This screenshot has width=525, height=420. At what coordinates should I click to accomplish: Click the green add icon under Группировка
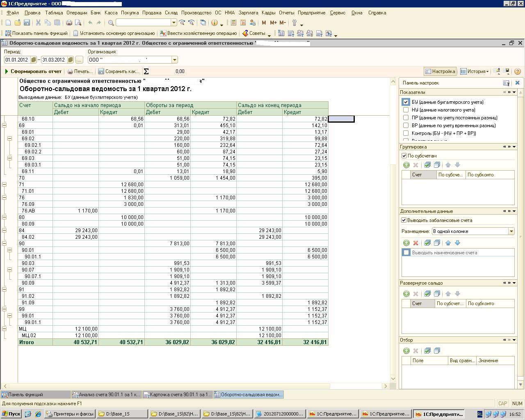[x=406, y=165]
